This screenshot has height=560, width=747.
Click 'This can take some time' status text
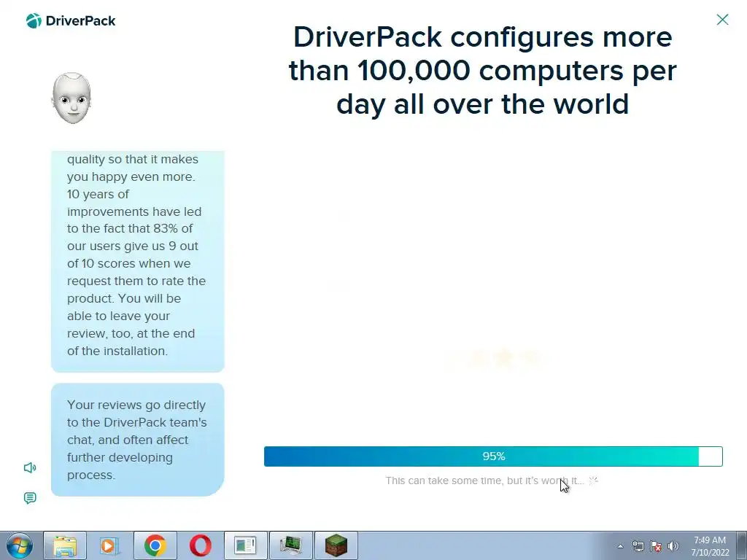click(x=484, y=481)
